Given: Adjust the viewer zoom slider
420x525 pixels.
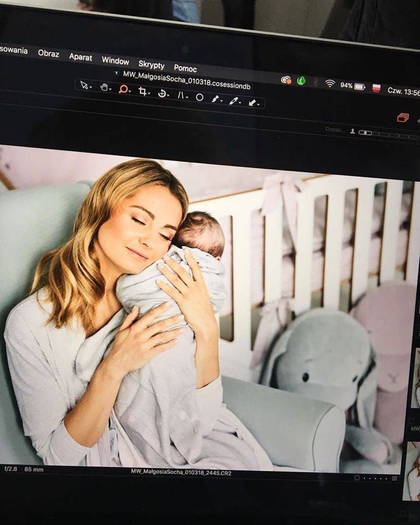Looking at the screenshot, I should (x=388, y=134).
